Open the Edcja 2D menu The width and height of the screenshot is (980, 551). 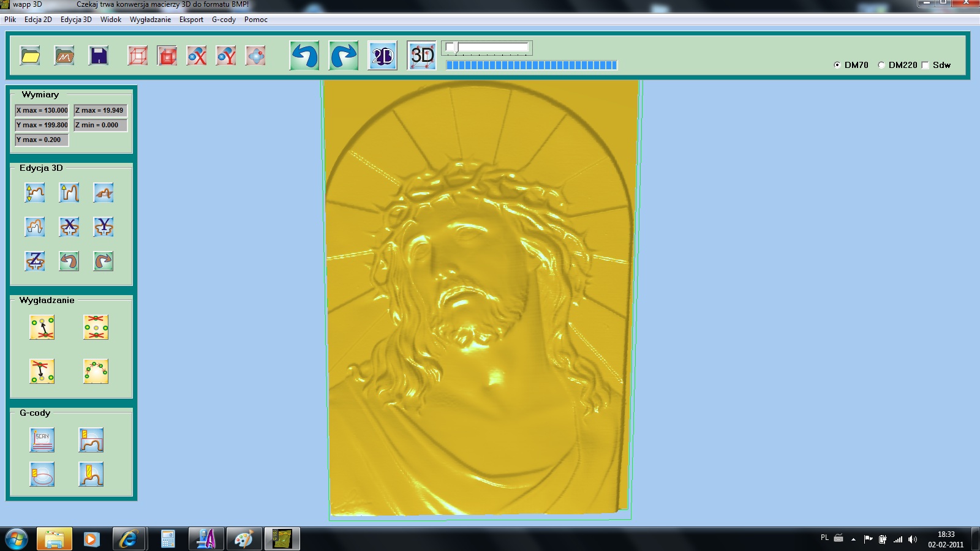pos(38,20)
